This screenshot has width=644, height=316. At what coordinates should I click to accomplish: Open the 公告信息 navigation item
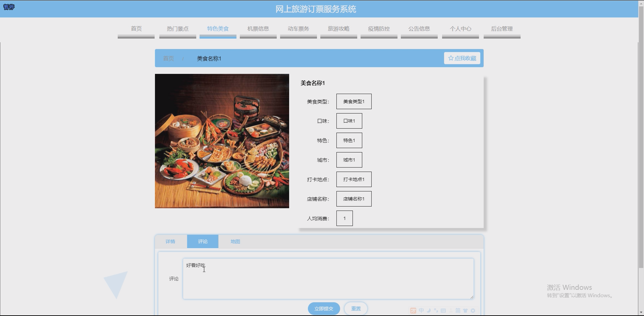pos(419,29)
